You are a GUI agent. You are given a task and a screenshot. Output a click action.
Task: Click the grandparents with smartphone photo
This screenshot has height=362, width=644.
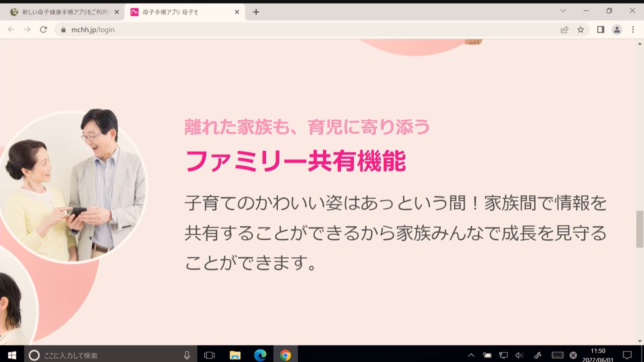click(72, 186)
